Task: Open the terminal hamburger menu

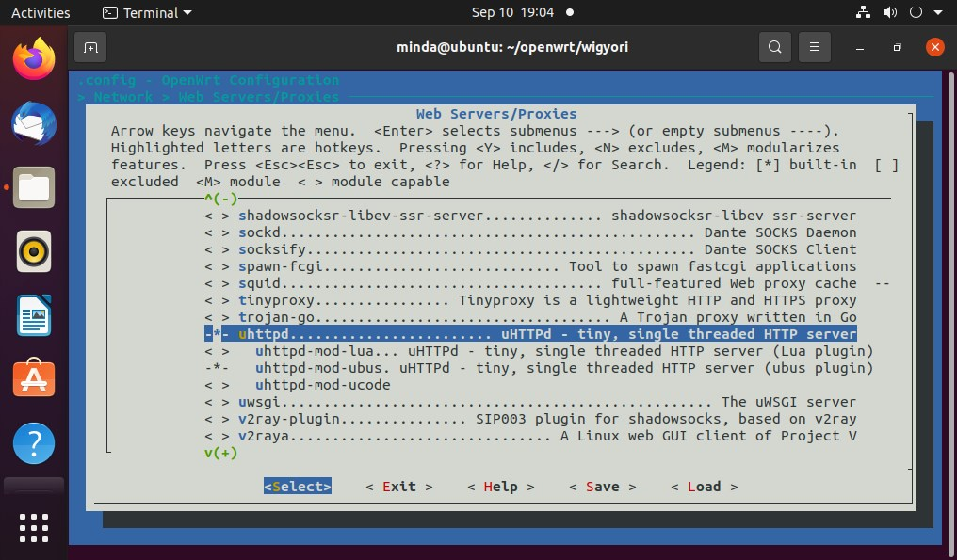Action: [x=814, y=47]
